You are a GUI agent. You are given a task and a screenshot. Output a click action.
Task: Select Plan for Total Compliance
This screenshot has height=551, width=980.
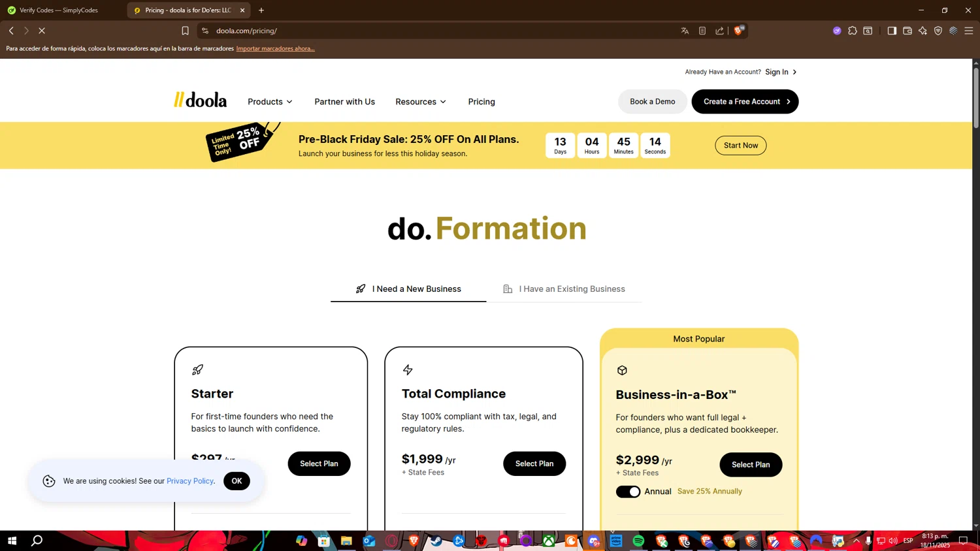coord(534,464)
